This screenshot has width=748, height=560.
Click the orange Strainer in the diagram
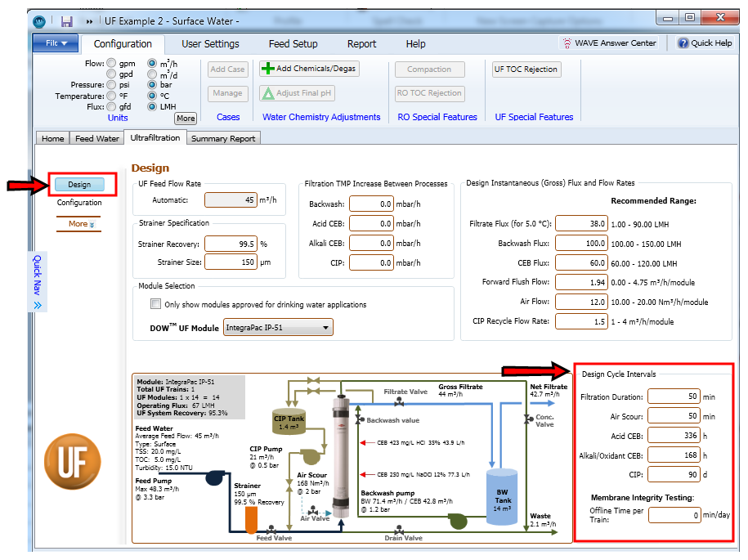[x=251, y=519]
